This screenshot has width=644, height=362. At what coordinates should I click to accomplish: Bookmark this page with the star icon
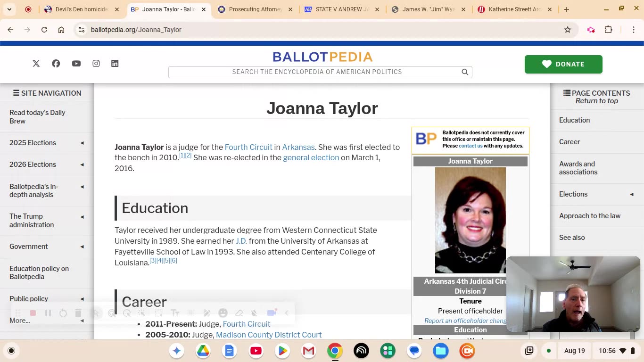coord(568,30)
